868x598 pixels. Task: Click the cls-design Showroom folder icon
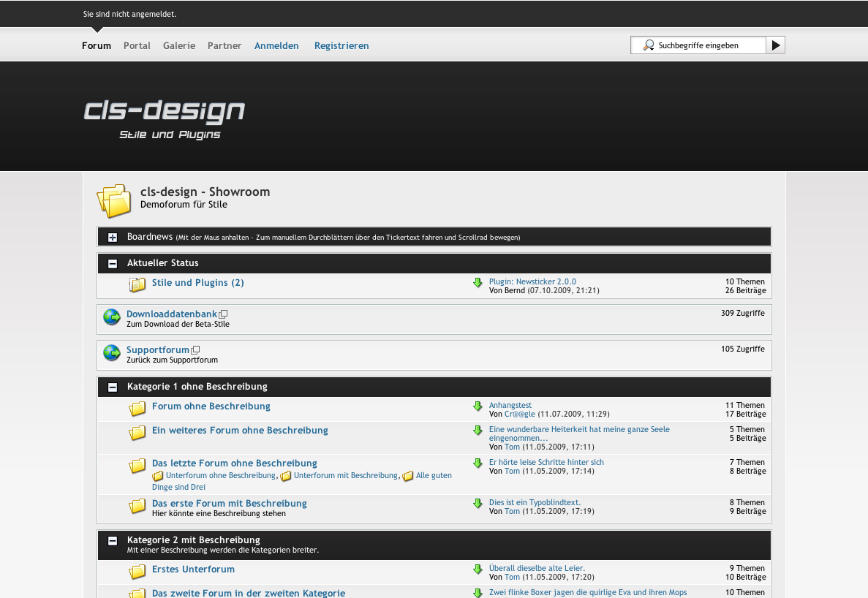pos(114,200)
